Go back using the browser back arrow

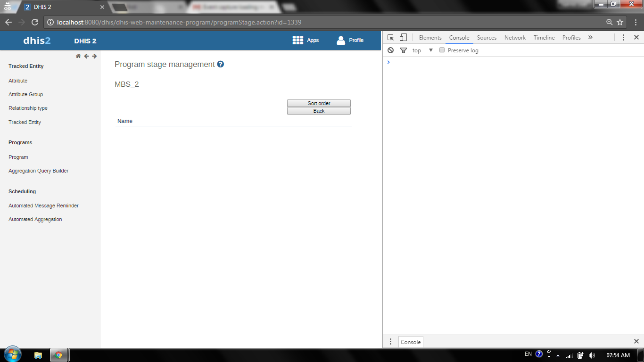click(x=8, y=22)
